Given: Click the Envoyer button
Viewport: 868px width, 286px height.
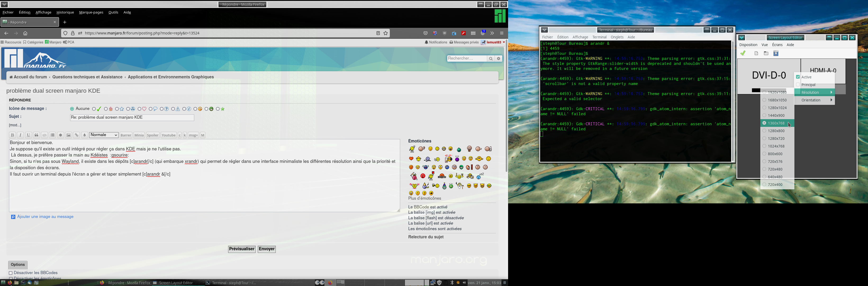Looking at the screenshot, I should pos(266,249).
